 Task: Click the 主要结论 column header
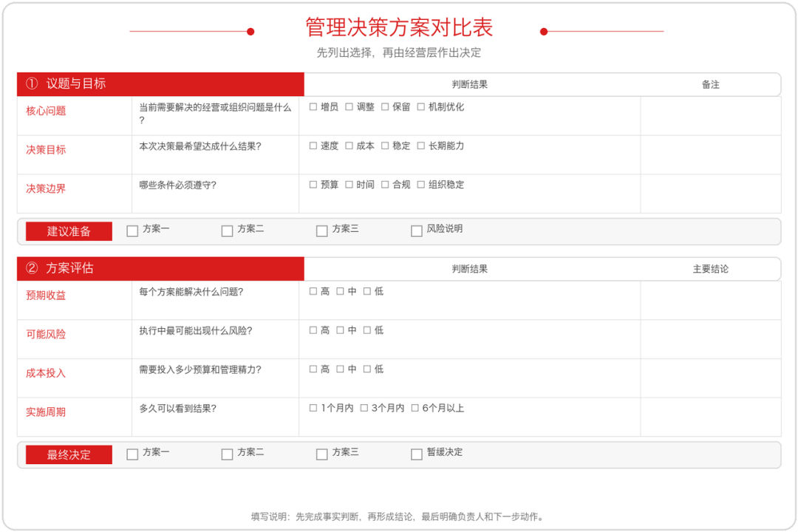click(711, 269)
